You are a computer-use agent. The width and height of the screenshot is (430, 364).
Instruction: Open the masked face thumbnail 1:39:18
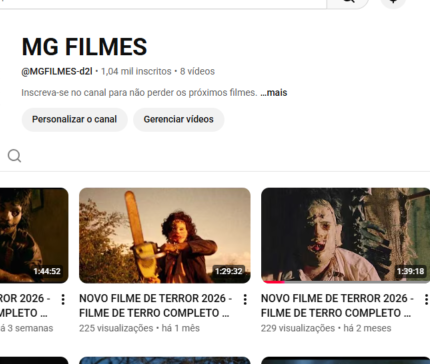click(x=345, y=235)
